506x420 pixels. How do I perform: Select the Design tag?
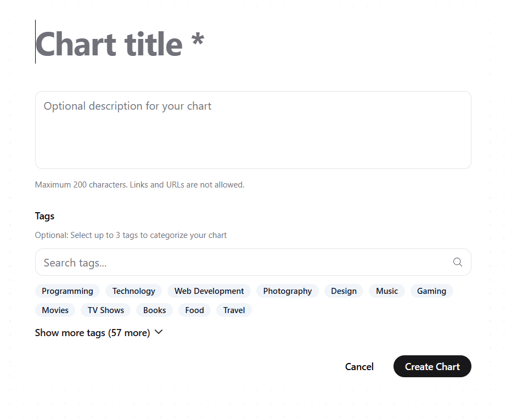(x=344, y=291)
